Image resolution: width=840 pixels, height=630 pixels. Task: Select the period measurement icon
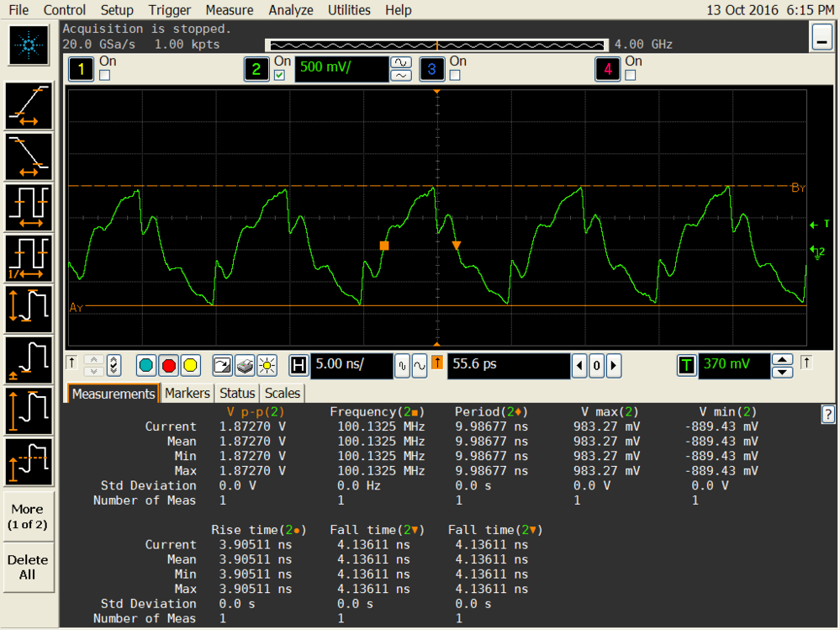coord(29,207)
